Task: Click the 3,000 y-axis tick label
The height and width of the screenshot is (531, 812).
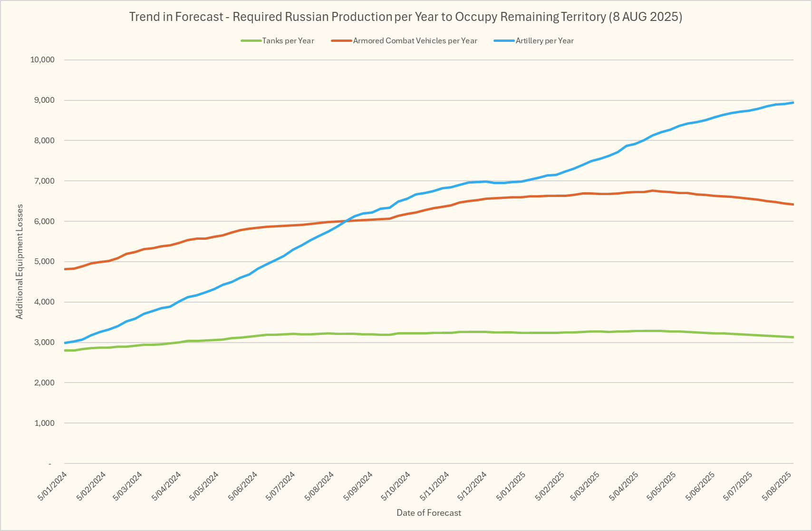Action: click(44, 343)
